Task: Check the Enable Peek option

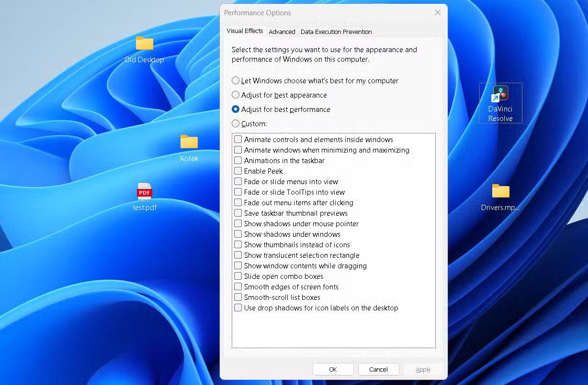Action: point(238,171)
